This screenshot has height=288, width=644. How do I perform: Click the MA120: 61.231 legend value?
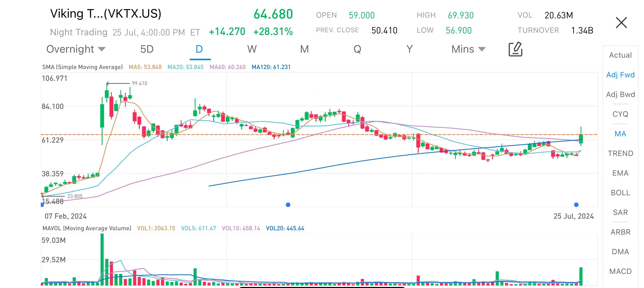point(271,67)
